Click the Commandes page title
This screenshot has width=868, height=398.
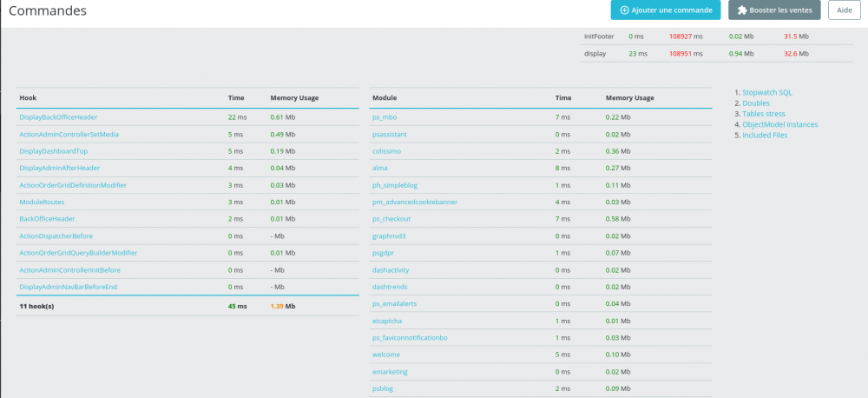click(48, 10)
